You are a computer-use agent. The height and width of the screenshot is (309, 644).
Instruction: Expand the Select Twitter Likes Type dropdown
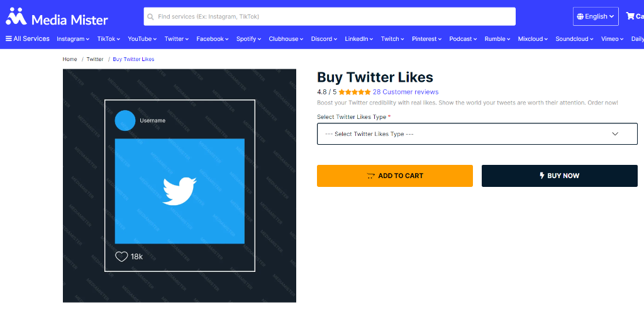click(477, 134)
